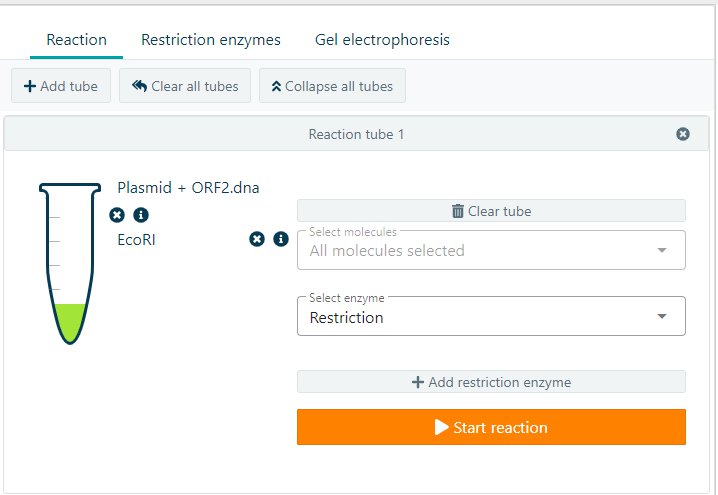718x495 pixels.
Task: Click the Reaction tube 1 header
Action: tap(356, 134)
